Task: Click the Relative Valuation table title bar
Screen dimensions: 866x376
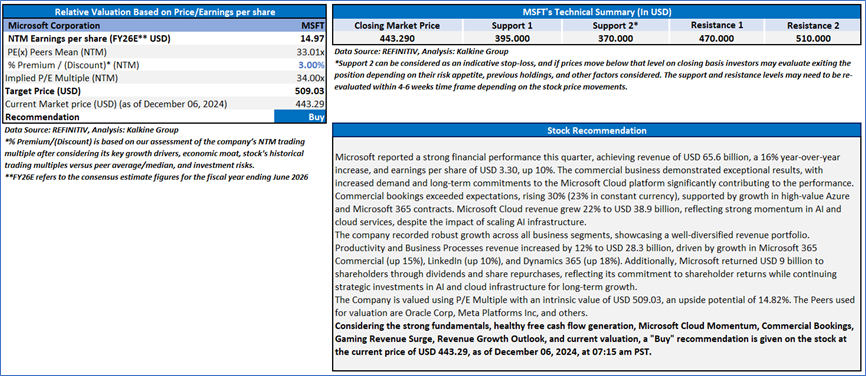Action: (x=164, y=11)
